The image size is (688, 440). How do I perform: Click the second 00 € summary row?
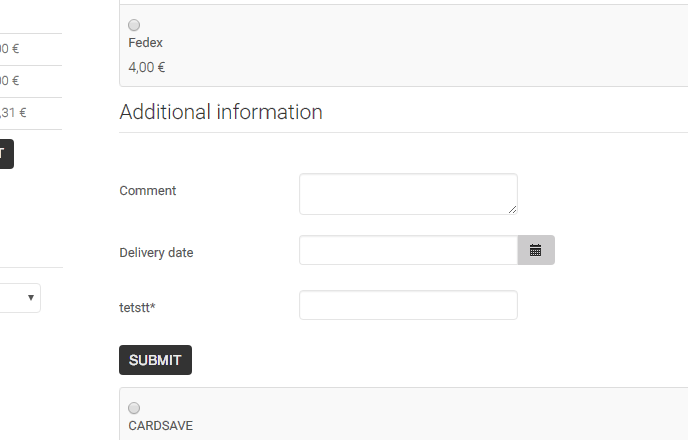pos(10,81)
